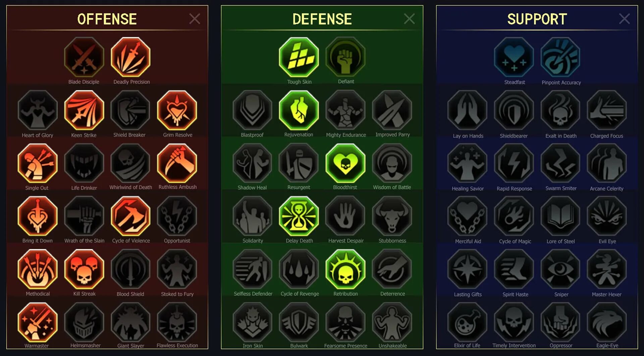This screenshot has width=644, height=356.
Task: Pick the Sniper eye mastery icon
Action: pos(560,269)
